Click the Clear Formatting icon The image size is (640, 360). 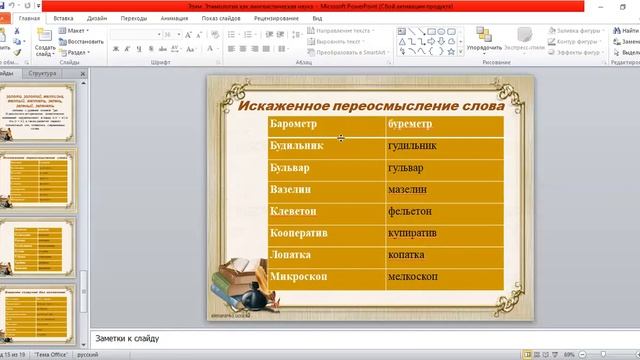pos(215,35)
